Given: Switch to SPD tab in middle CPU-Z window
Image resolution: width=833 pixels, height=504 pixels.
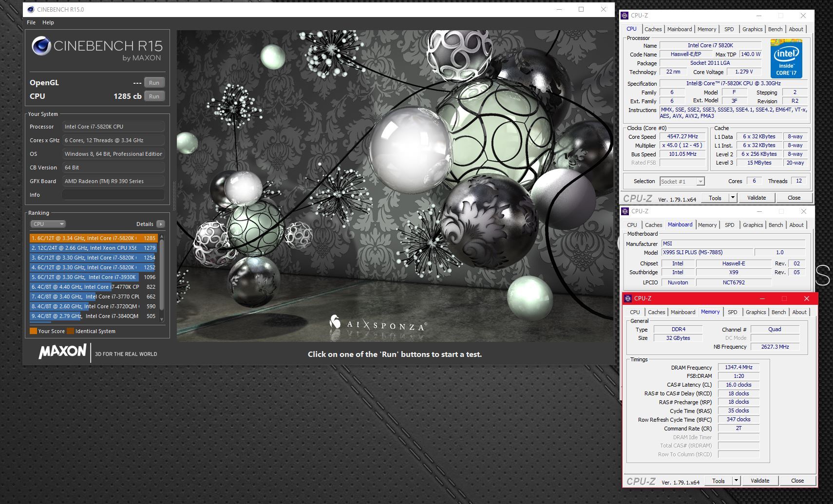Looking at the screenshot, I should (x=729, y=225).
